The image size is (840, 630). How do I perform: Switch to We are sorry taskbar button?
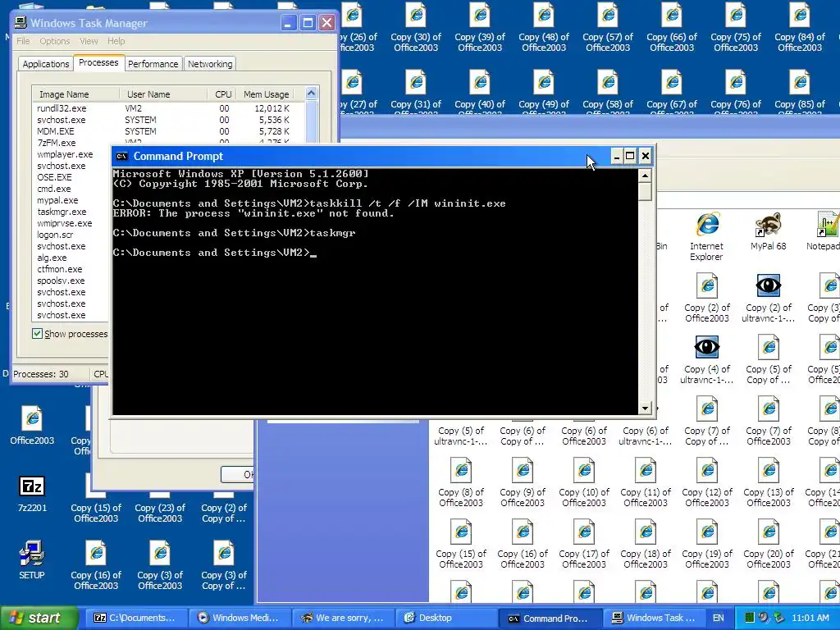[x=345, y=618]
